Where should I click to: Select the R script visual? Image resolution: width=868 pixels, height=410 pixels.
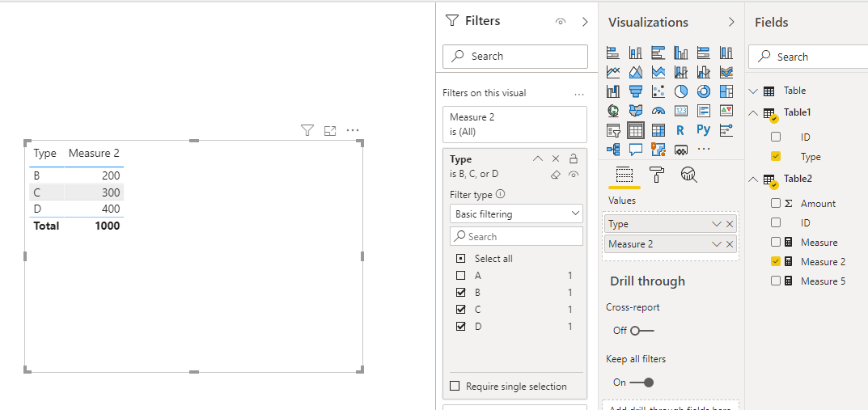pyautogui.click(x=681, y=130)
